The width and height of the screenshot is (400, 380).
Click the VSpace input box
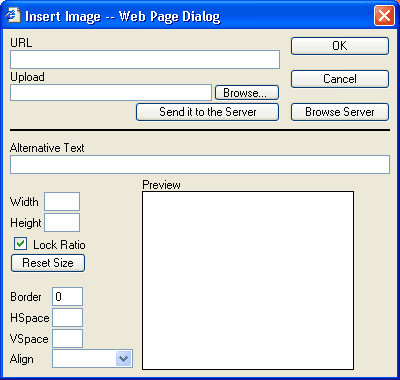[x=67, y=339]
